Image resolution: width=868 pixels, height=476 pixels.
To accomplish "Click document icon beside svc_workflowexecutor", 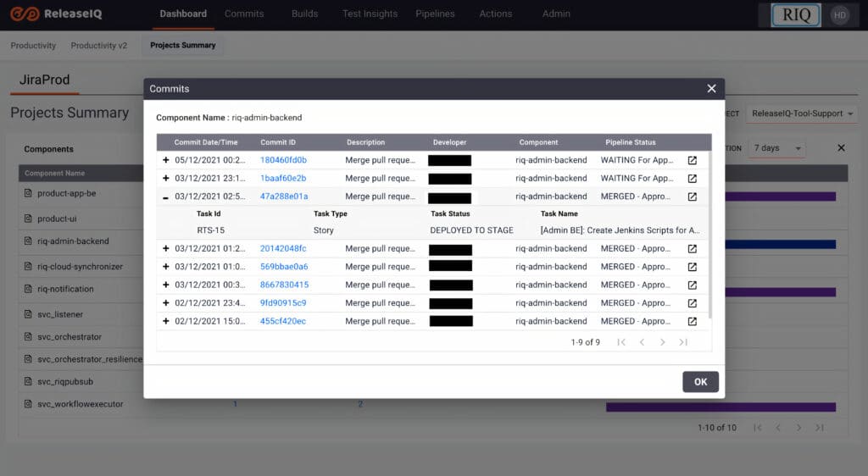I will click(x=28, y=404).
